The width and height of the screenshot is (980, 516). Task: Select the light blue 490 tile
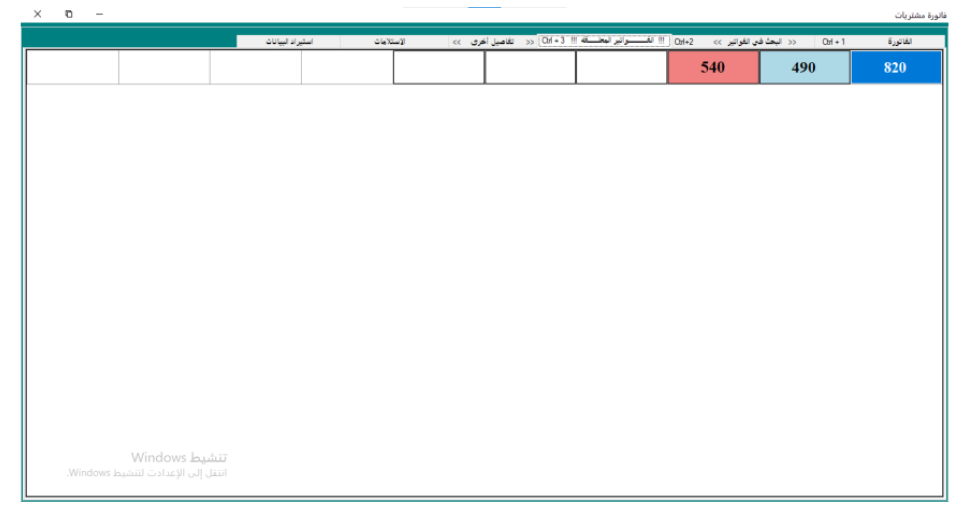pyautogui.click(x=804, y=67)
